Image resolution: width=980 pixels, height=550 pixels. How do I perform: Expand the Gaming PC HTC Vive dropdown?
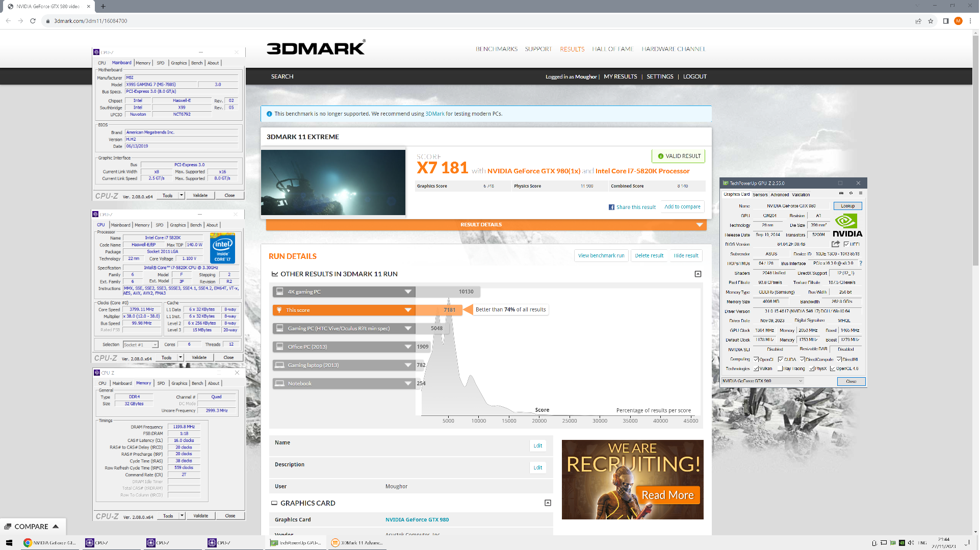(x=408, y=329)
